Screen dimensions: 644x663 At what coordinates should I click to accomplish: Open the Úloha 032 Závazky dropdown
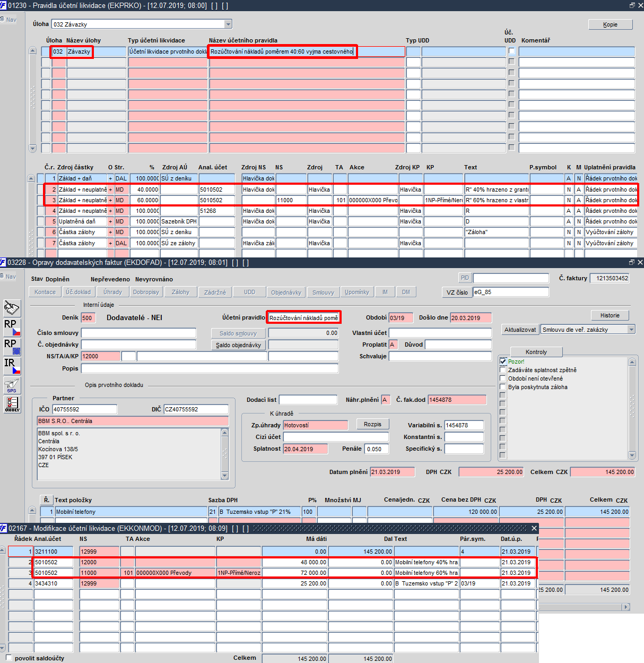[228, 24]
